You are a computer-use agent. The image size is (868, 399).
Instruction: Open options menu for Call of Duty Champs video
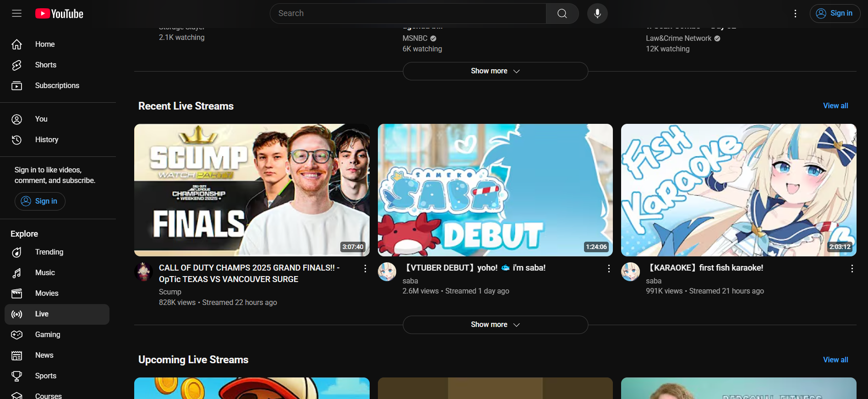point(365,269)
